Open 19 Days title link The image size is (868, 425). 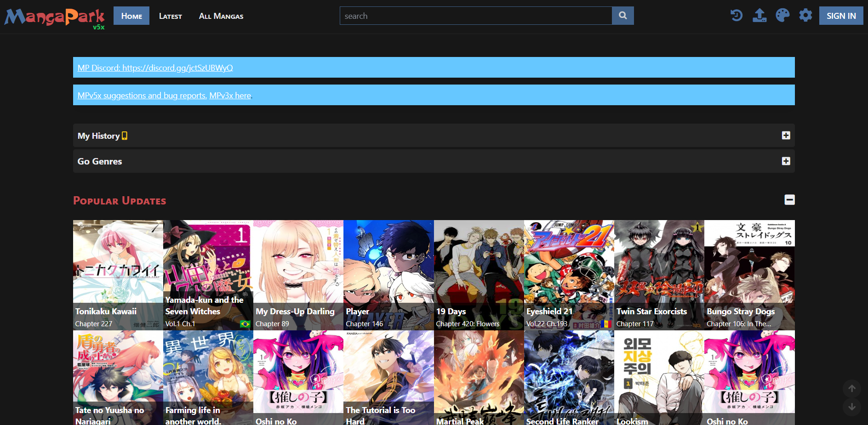click(451, 311)
